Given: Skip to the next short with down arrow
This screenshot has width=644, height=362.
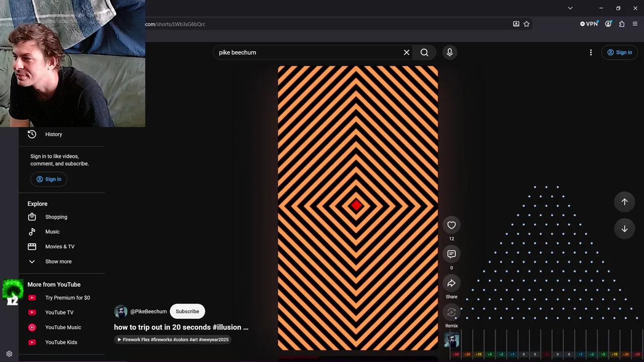Looking at the screenshot, I should pyautogui.click(x=624, y=229).
